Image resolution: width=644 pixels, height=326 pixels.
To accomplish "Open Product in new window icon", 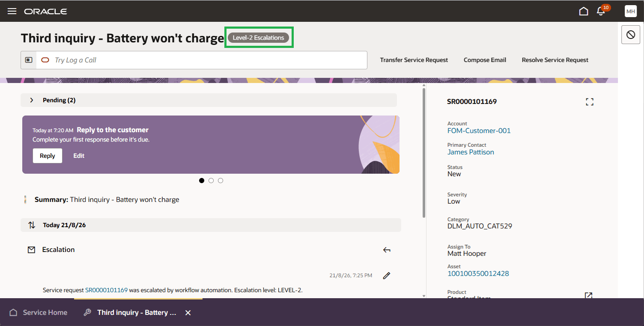I will point(589,295).
